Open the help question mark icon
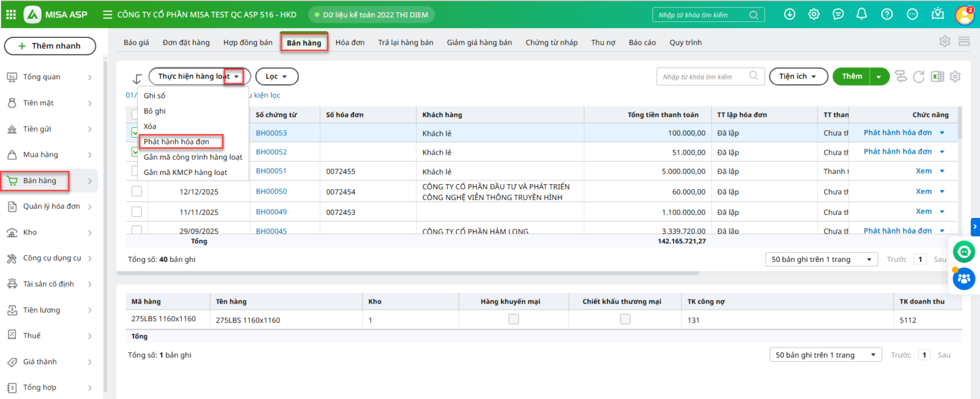Image resolution: width=980 pixels, height=399 pixels. [x=887, y=14]
